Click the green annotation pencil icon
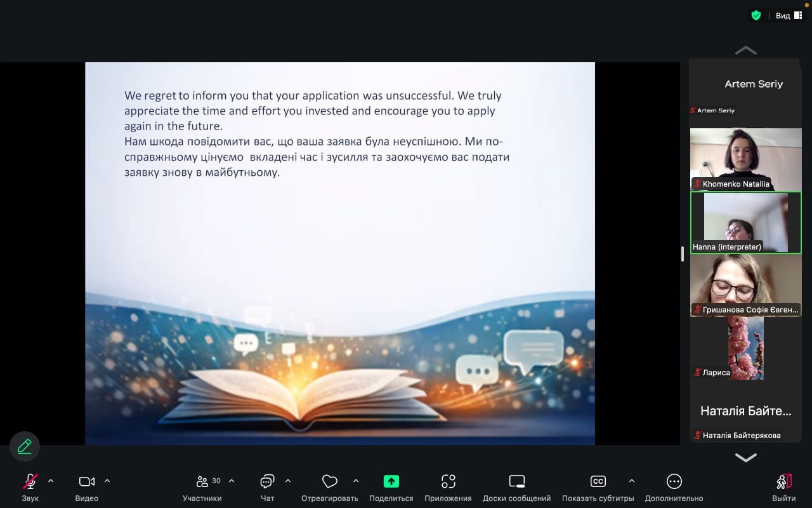812x508 pixels. [25, 446]
